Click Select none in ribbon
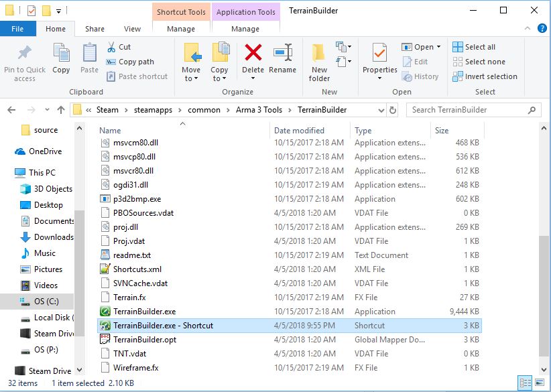Image resolution: width=551 pixels, height=392 pixels. [479, 62]
